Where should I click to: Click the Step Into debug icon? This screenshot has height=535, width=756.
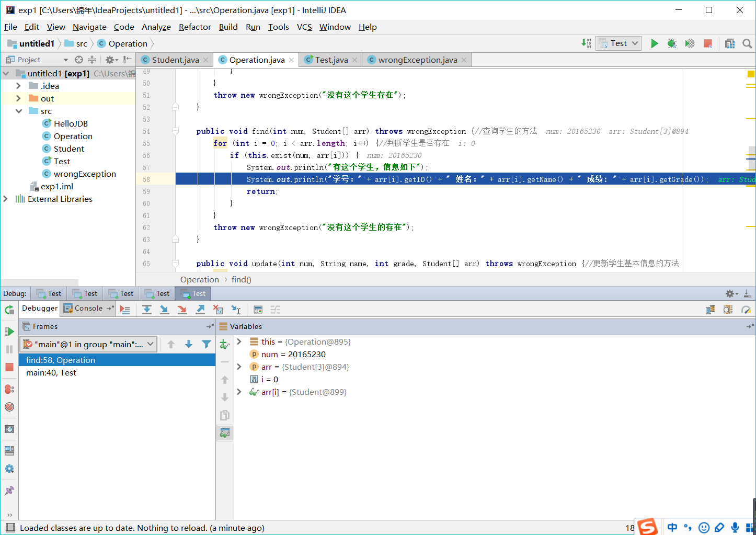click(164, 310)
